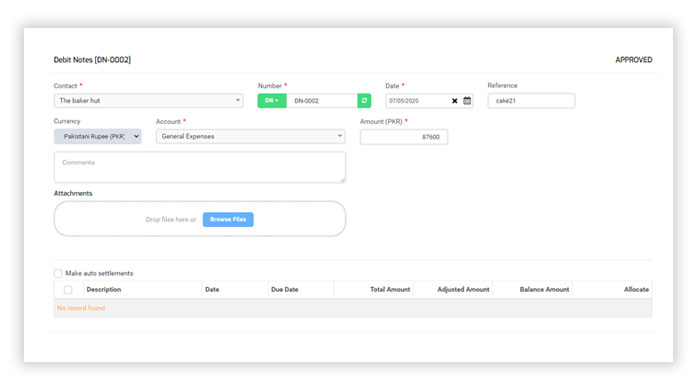The width and height of the screenshot is (700, 384).
Task: Click the Attachments label
Action: (73, 193)
